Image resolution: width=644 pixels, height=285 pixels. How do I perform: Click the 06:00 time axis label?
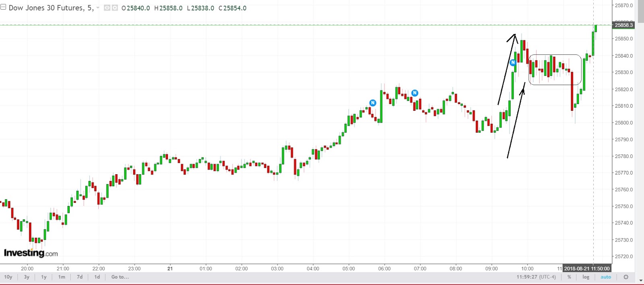pos(384,268)
